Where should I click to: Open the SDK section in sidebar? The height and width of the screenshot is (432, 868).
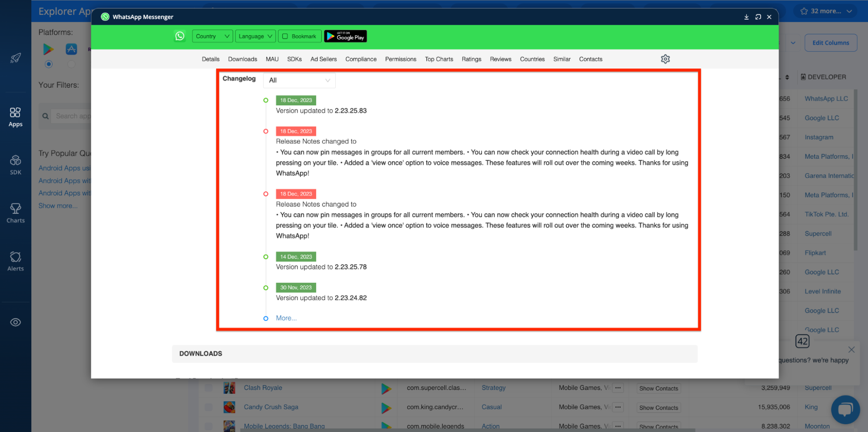16,165
